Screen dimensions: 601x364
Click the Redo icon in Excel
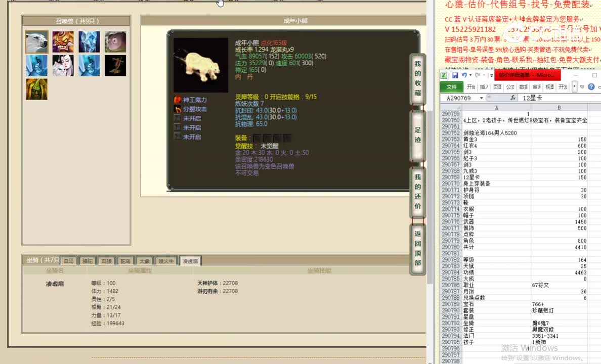pos(478,75)
